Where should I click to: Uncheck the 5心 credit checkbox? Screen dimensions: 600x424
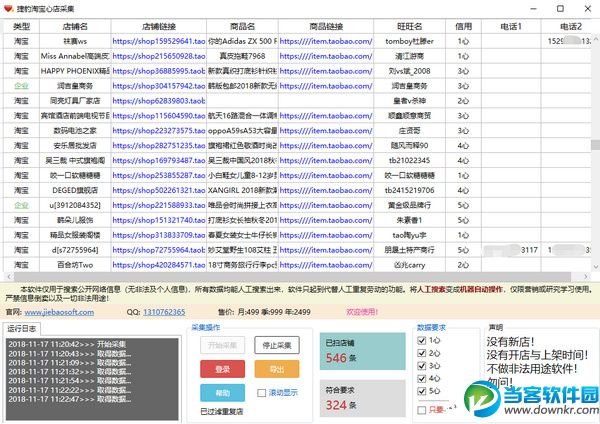(422, 391)
